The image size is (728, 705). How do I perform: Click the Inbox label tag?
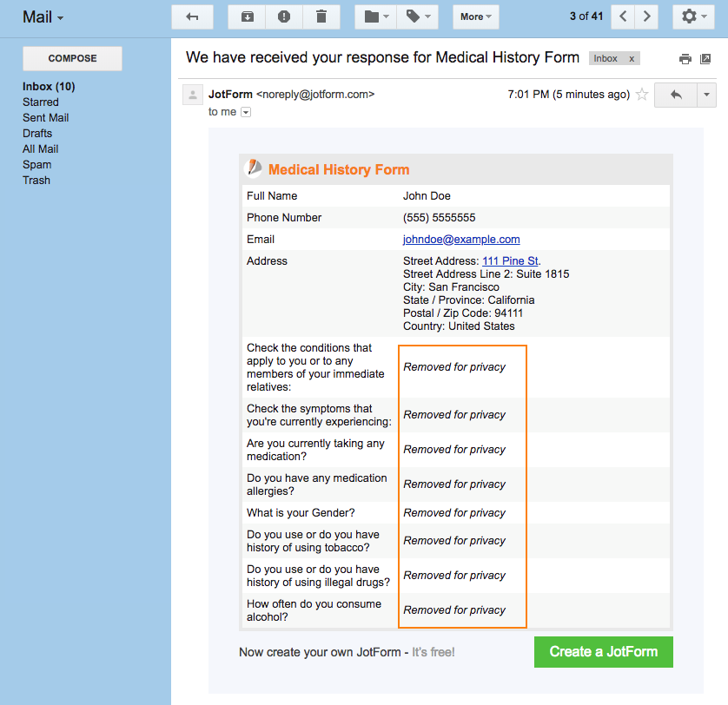tap(606, 58)
